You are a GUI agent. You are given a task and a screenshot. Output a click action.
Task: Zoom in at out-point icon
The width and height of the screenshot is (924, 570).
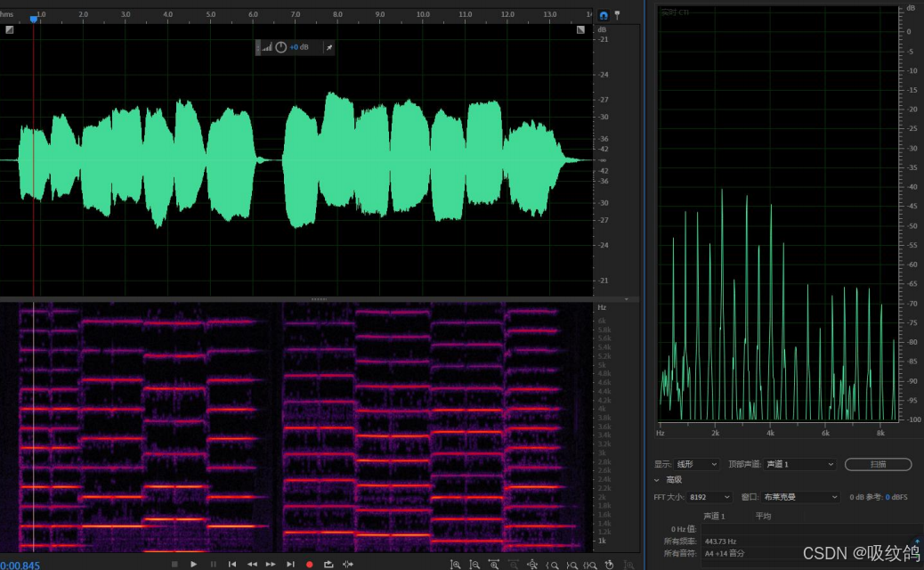571,565
